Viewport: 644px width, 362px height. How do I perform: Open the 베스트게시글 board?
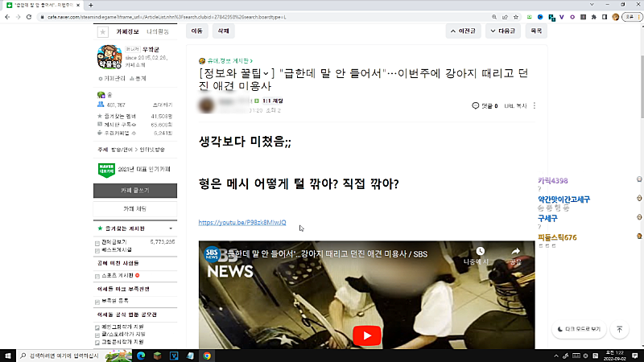click(x=117, y=249)
